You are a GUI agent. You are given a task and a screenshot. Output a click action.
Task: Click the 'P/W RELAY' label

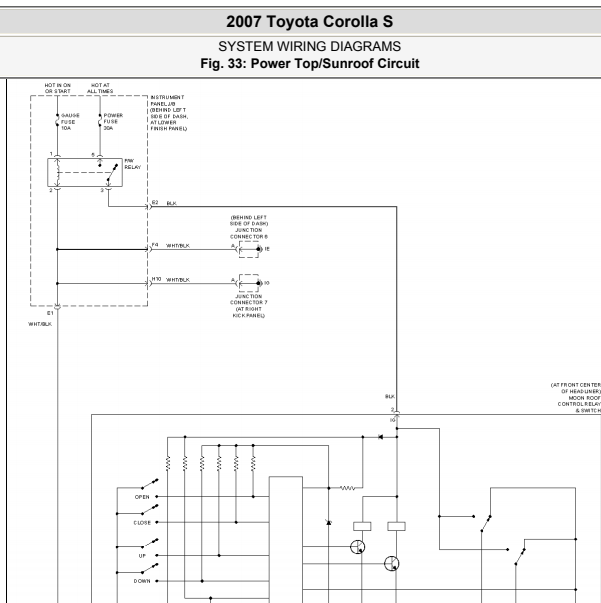[133, 164]
